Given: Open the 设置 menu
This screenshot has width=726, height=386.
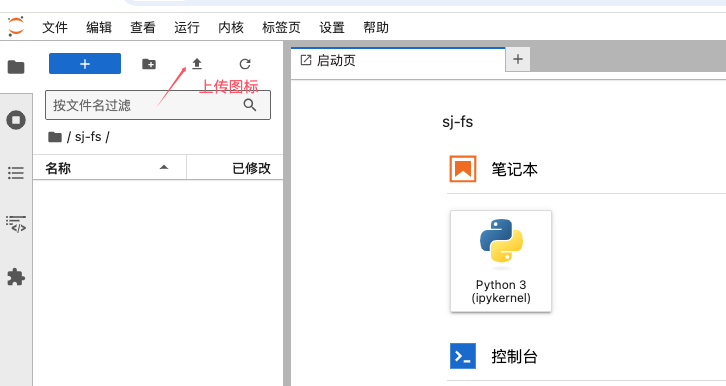Looking at the screenshot, I should point(332,28).
